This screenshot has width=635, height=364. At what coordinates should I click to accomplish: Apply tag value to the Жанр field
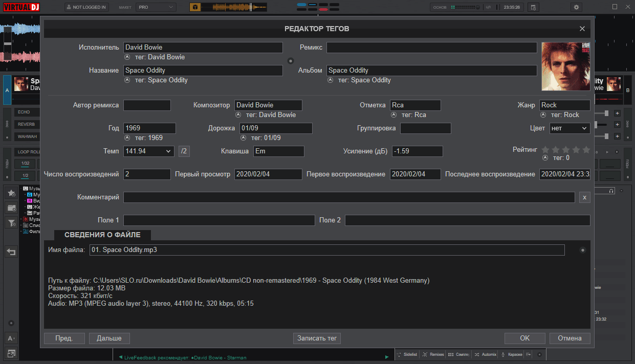(543, 115)
